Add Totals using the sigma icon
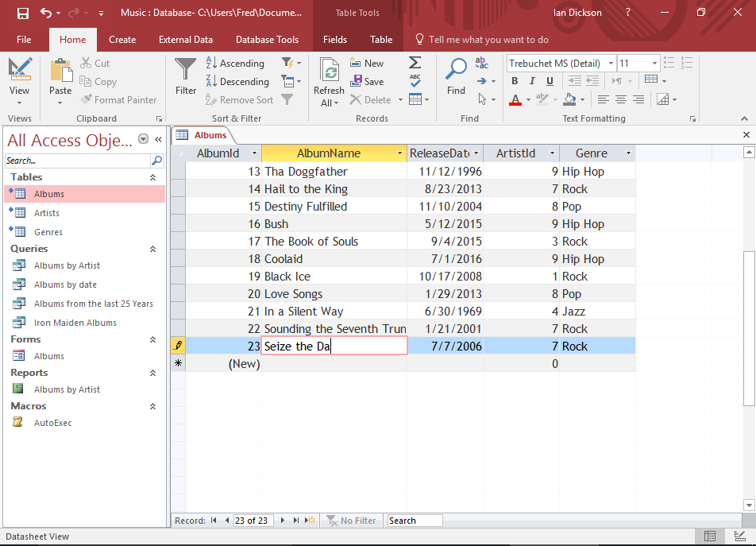756x546 pixels. [x=414, y=62]
